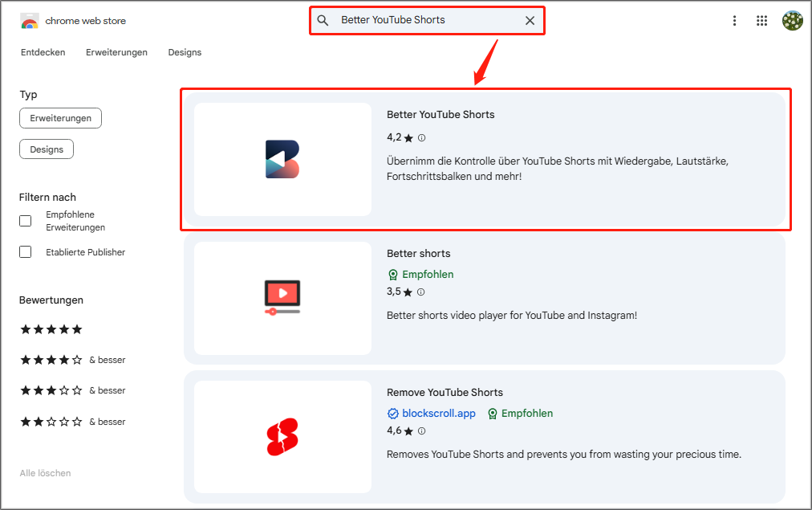812x510 pixels.
Task: Enable the Empfohlene Erweiterungen filter checkbox
Action: click(25, 220)
